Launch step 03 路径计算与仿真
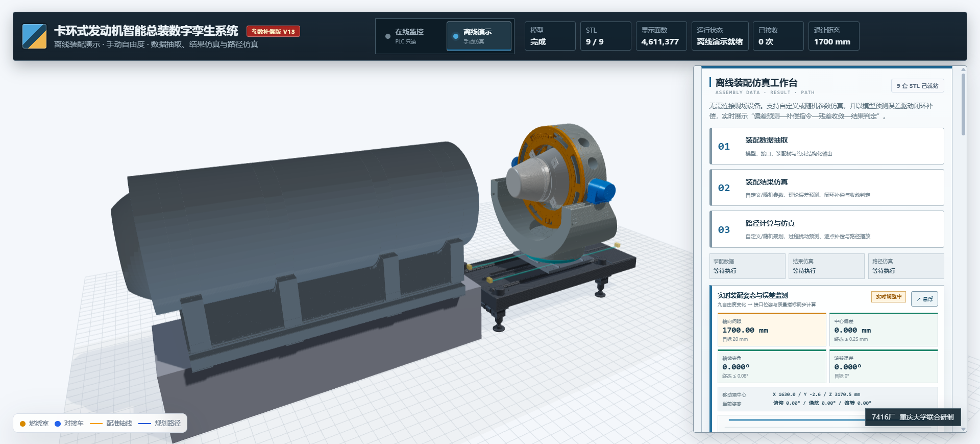Viewport: 980px width, 444px height. [x=826, y=229]
